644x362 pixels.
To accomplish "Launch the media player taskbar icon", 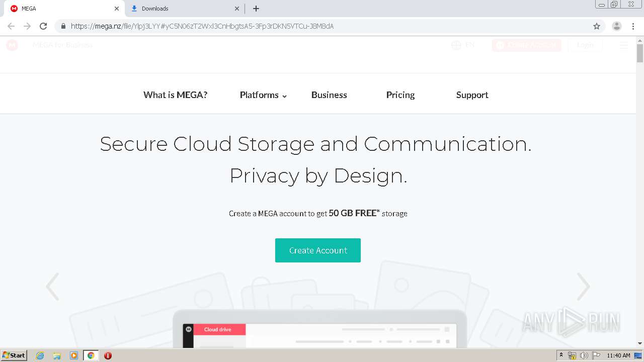I will click(74, 355).
